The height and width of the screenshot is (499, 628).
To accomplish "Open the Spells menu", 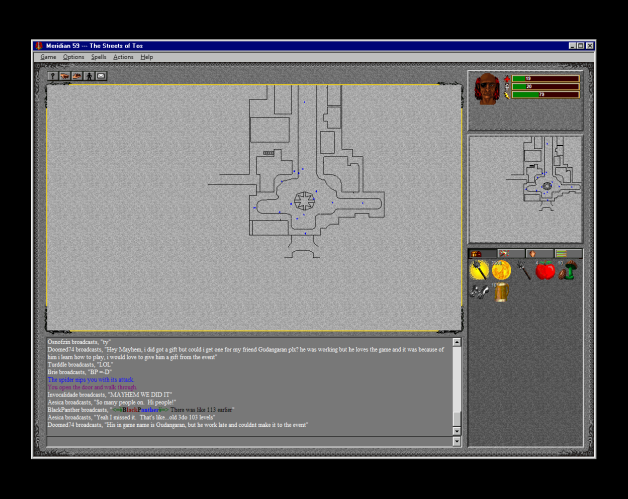I will pyautogui.click(x=99, y=57).
